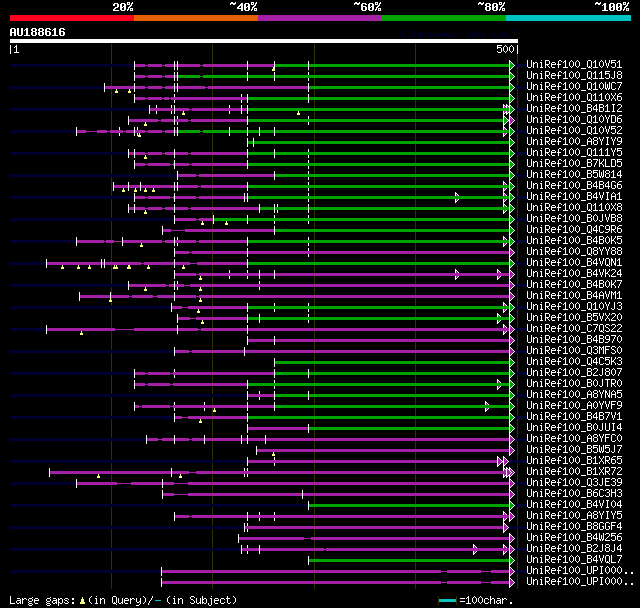Select the UniRef100_B0JTR0 label

point(574,384)
